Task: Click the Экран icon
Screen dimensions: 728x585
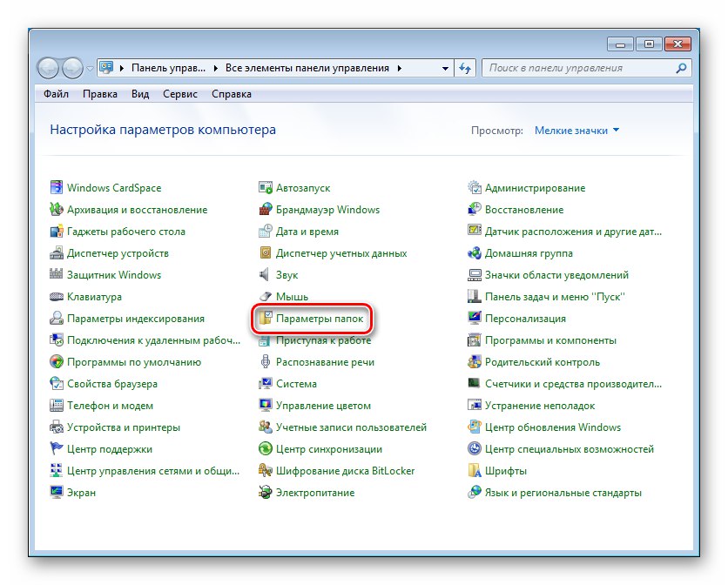Action: coord(57,492)
